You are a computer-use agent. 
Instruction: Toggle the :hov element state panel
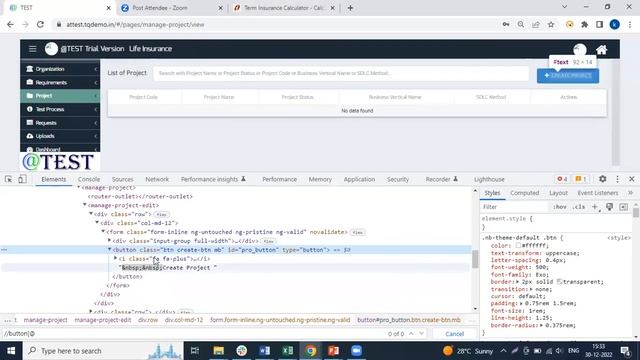(559, 207)
